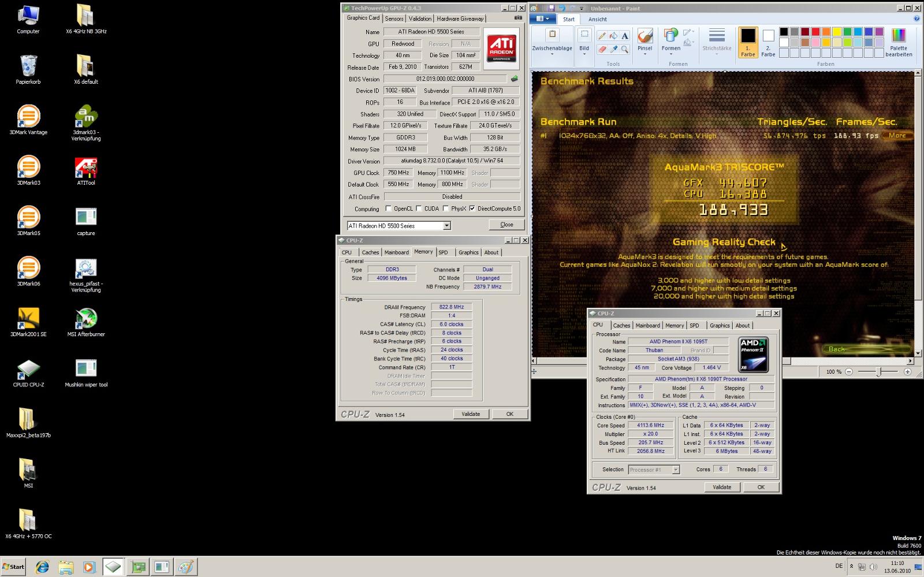Select the Color picker tool in Paint

pyautogui.click(x=613, y=50)
